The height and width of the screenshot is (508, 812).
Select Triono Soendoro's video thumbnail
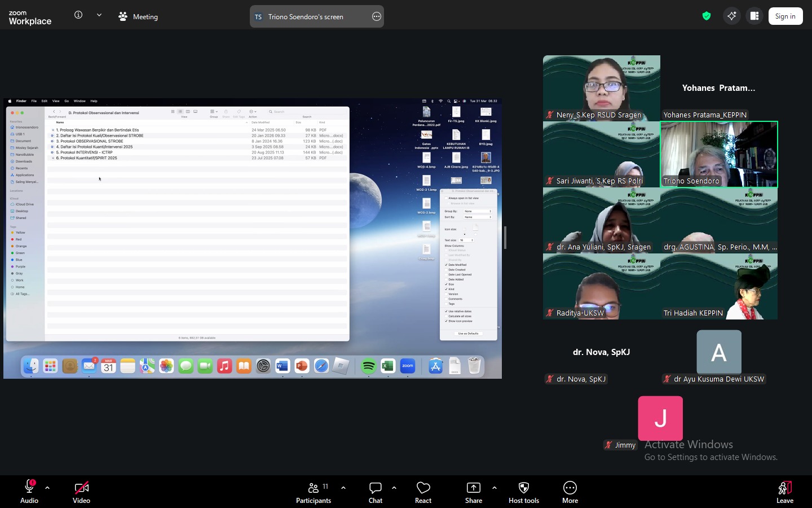719,154
